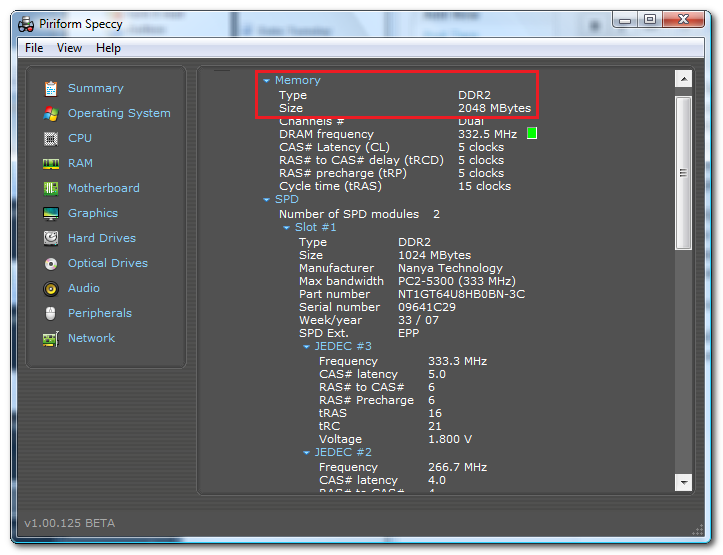Click the Motherboard icon in sidebar
Viewport: 723px width, 555px height.
[51, 188]
